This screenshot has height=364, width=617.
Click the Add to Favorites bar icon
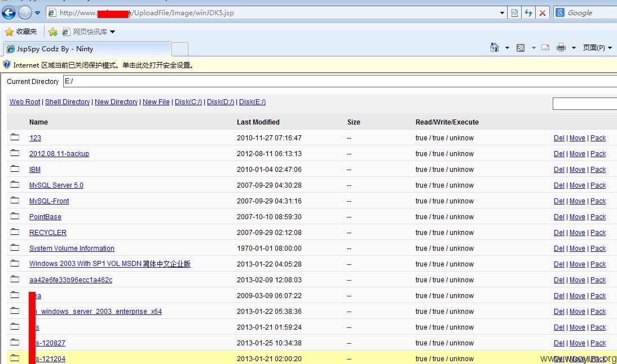[52, 32]
